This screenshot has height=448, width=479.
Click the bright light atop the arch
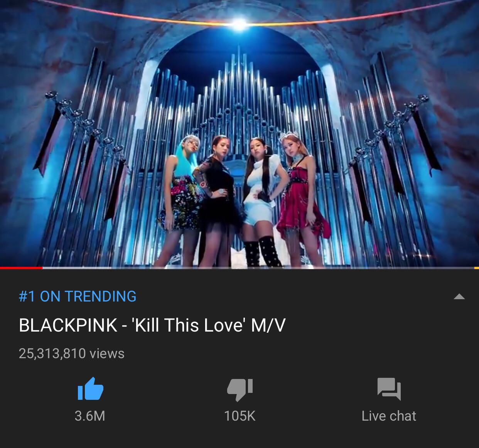click(x=239, y=24)
